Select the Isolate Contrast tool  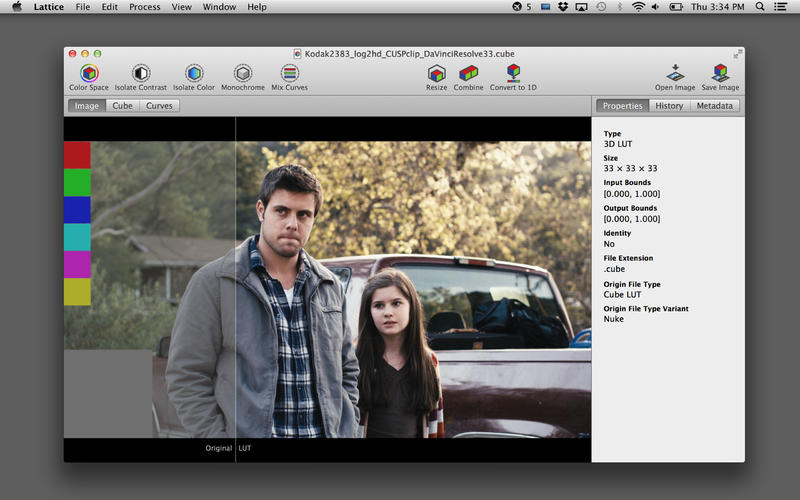(141, 73)
